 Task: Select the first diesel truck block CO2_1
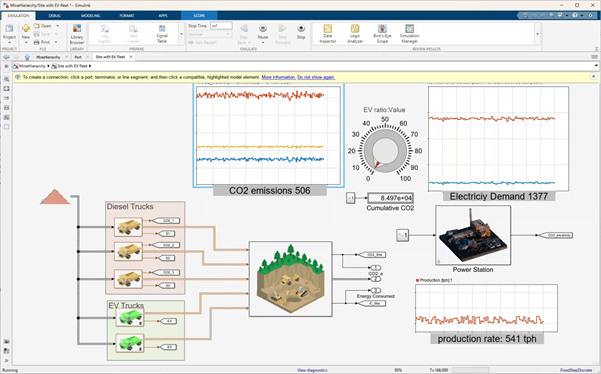(x=128, y=227)
